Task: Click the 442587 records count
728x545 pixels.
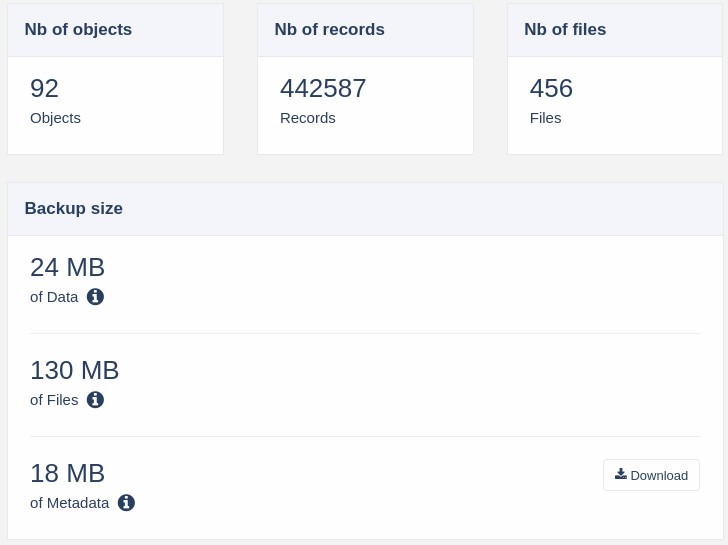Action: click(323, 88)
